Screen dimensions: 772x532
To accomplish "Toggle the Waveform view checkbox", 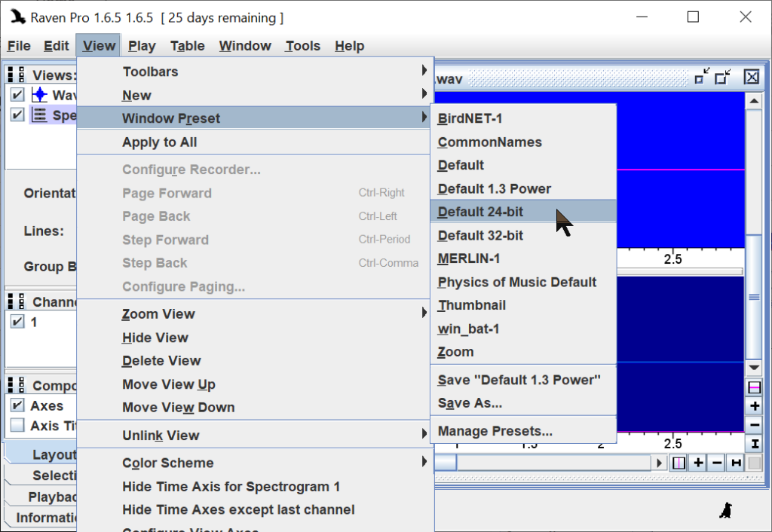I will click(x=17, y=94).
